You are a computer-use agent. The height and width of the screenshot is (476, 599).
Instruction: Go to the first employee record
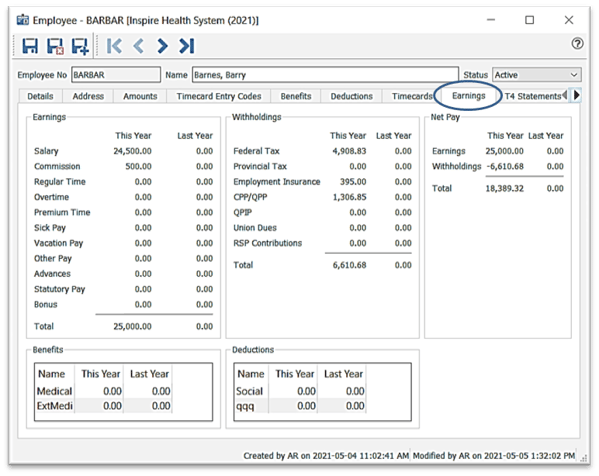point(114,46)
